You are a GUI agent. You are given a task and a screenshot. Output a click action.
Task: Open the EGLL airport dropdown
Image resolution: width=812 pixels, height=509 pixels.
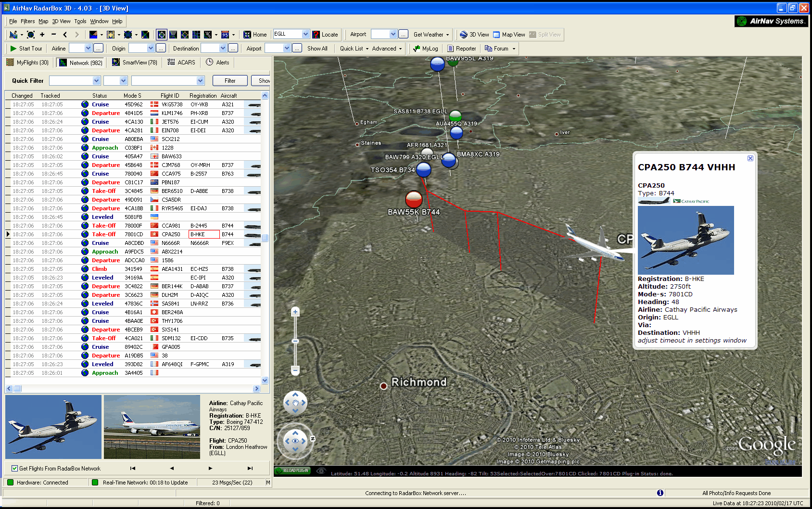305,34
